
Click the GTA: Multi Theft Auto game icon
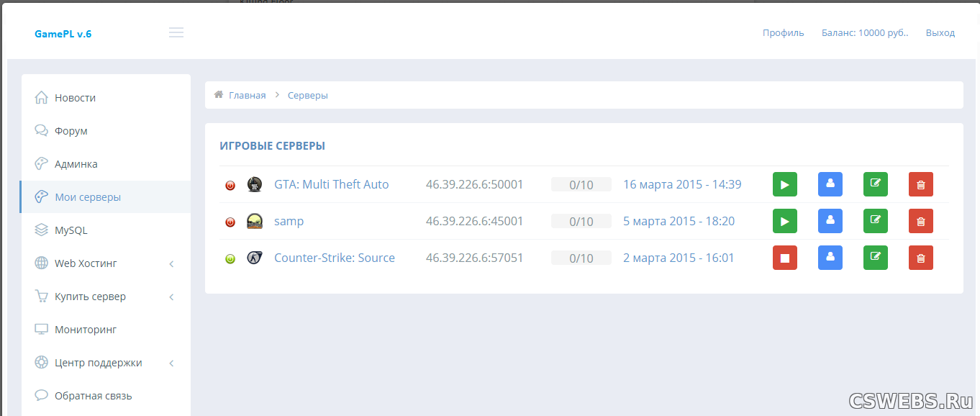pos(255,184)
